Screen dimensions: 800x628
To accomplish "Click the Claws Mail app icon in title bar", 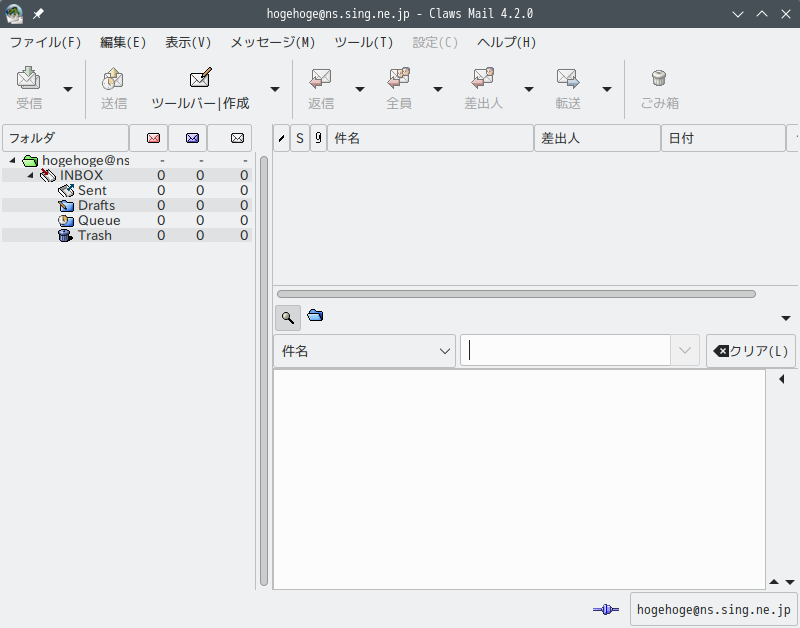I will pyautogui.click(x=14, y=14).
